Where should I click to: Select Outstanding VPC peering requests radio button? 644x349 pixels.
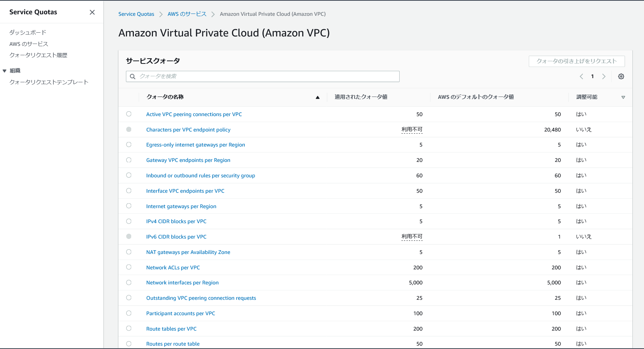point(129,298)
